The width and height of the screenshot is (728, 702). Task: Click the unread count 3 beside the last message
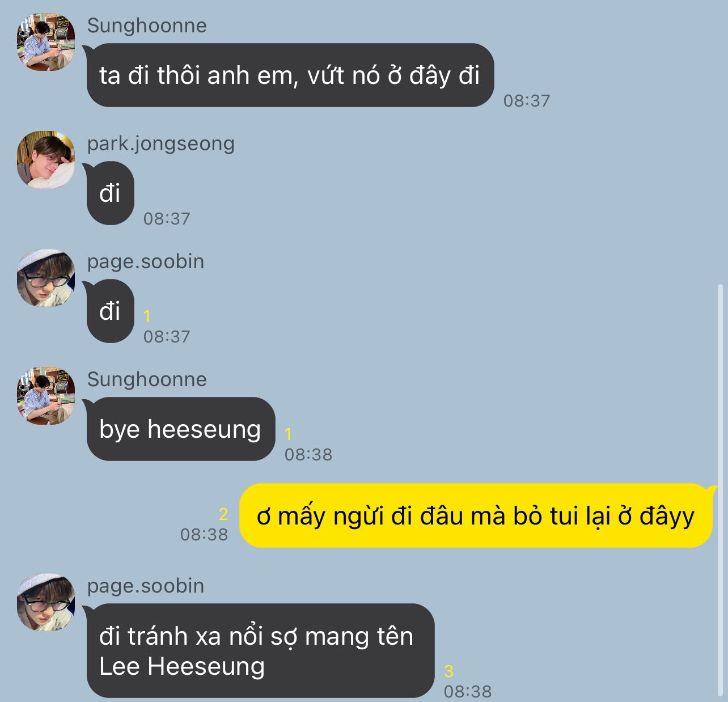pos(448,671)
